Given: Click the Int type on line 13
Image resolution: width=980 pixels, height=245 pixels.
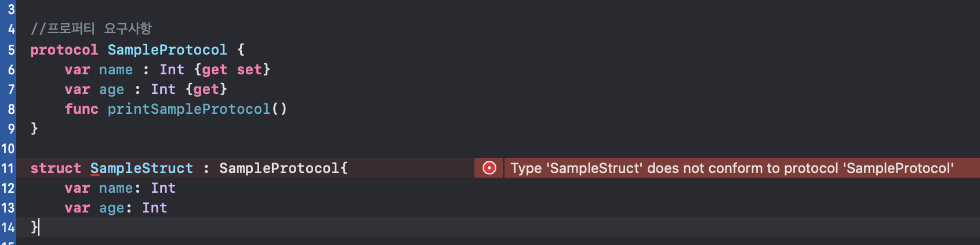Looking at the screenshot, I should coord(155,208).
